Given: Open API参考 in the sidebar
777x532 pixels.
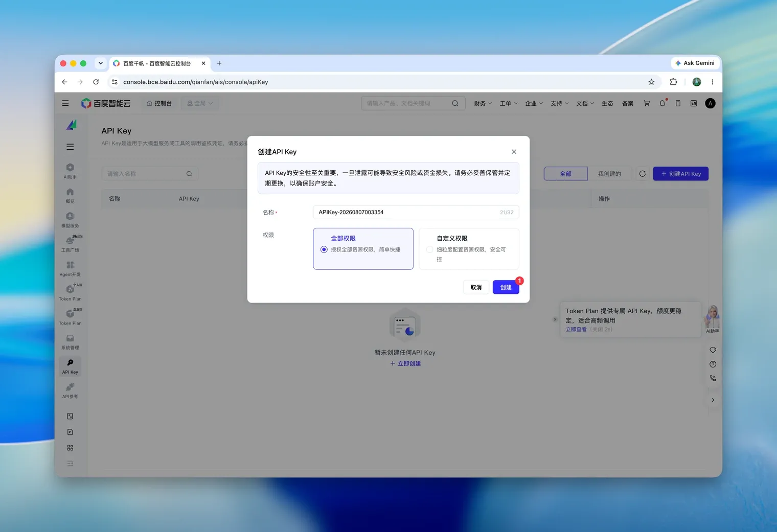Looking at the screenshot, I should (70, 391).
